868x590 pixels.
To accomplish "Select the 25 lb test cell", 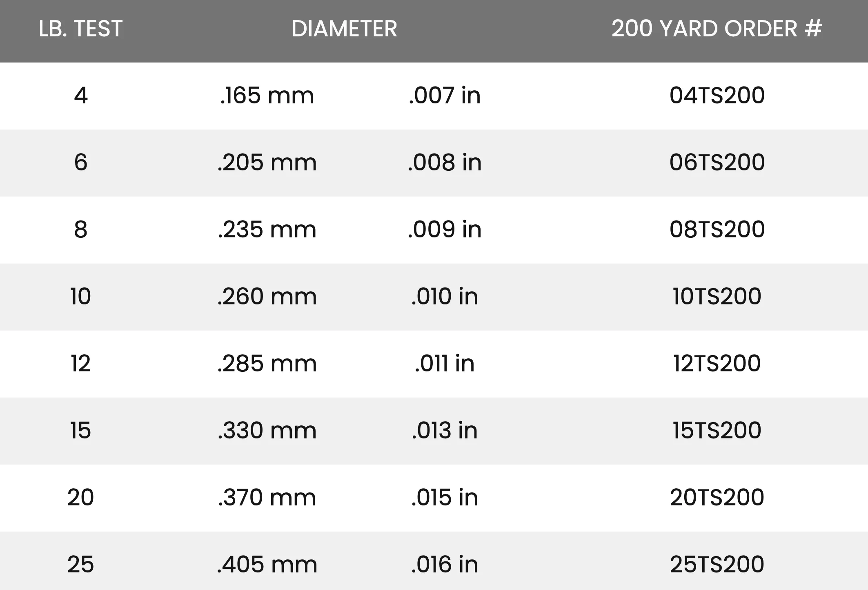I will click(80, 565).
